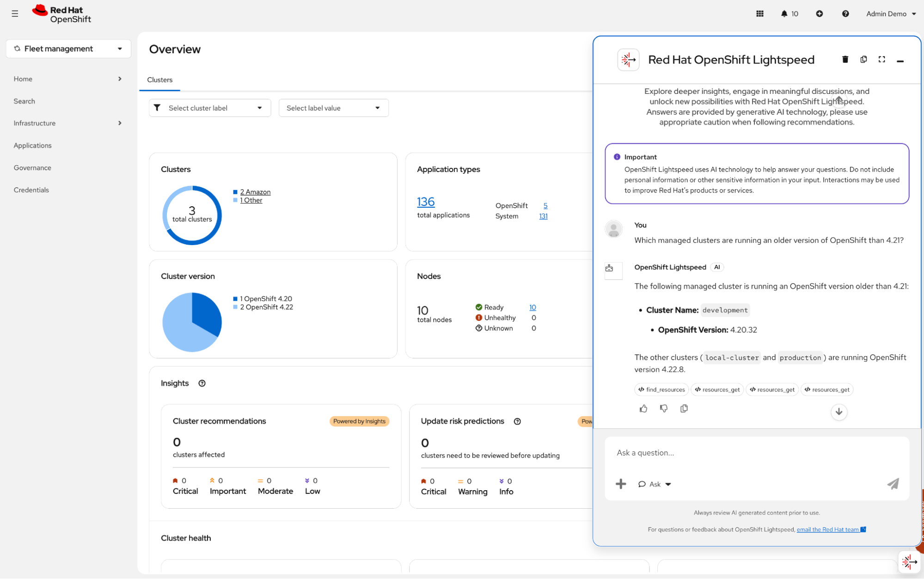Open the Admin Demo user menu
924x579 pixels.
(891, 14)
